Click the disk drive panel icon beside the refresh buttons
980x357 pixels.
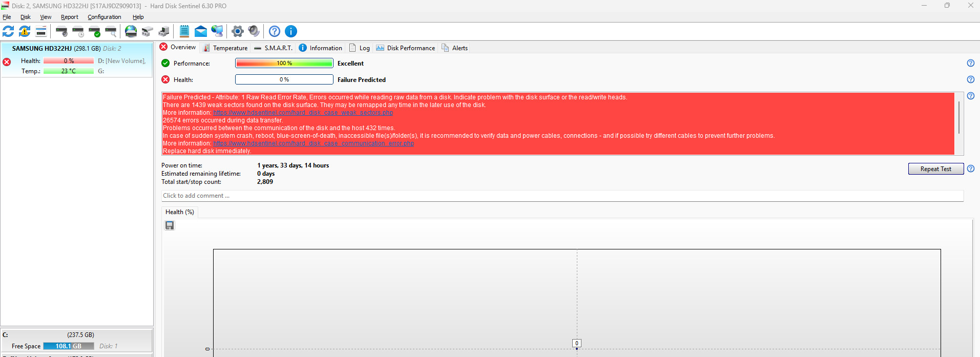pos(41,31)
